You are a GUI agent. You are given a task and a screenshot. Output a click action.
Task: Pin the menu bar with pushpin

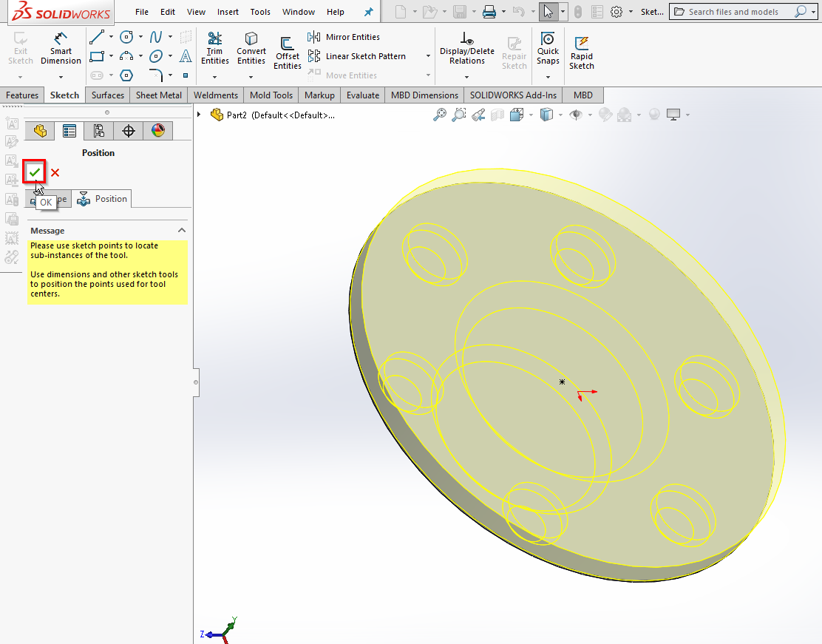click(x=369, y=13)
